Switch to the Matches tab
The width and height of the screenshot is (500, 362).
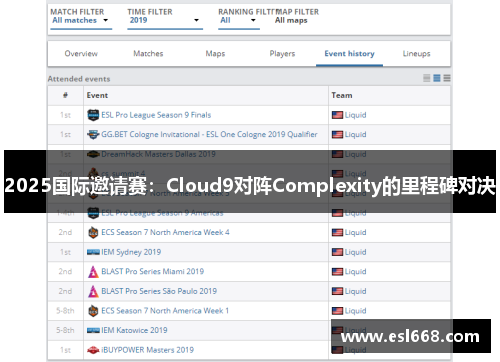point(148,54)
